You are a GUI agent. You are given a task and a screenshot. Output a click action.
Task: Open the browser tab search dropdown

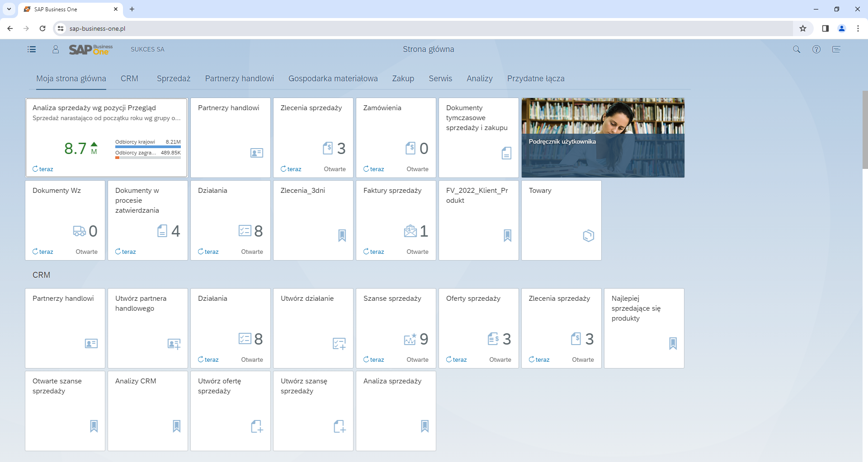(x=9, y=9)
